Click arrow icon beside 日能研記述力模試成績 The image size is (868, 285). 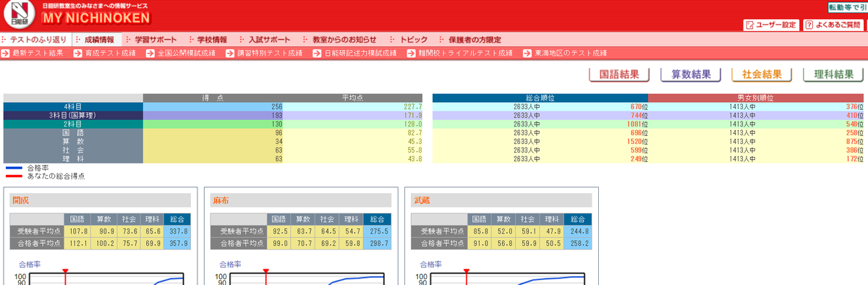pos(318,54)
